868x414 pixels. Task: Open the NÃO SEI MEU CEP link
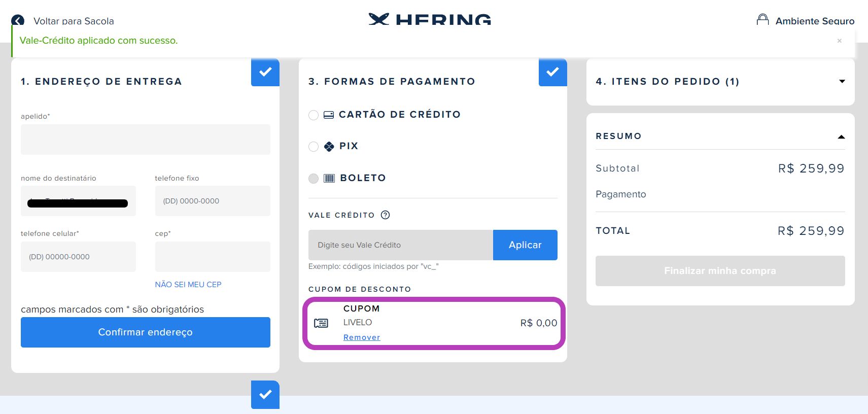click(x=188, y=285)
